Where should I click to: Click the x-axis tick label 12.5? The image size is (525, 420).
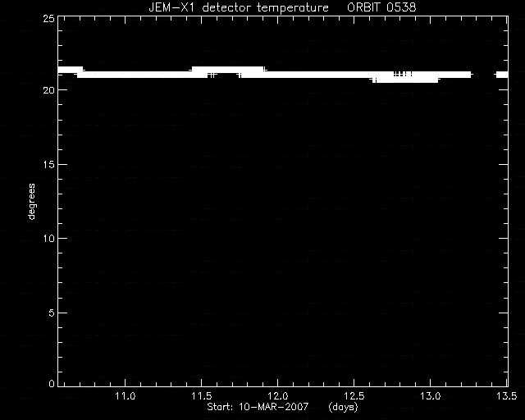(354, 396)
